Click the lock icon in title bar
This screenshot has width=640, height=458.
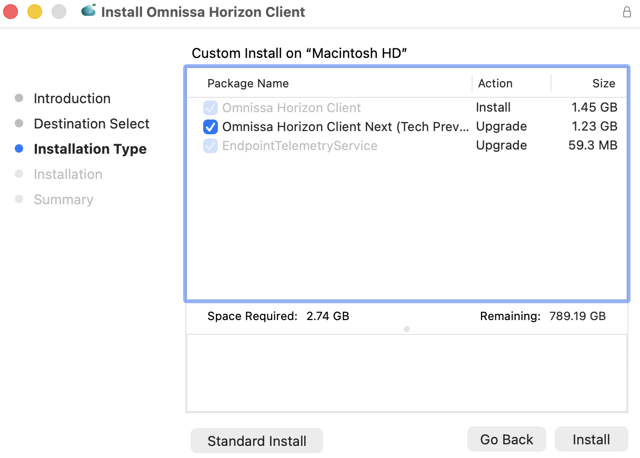pyautogui.click(x=627, y=12)
